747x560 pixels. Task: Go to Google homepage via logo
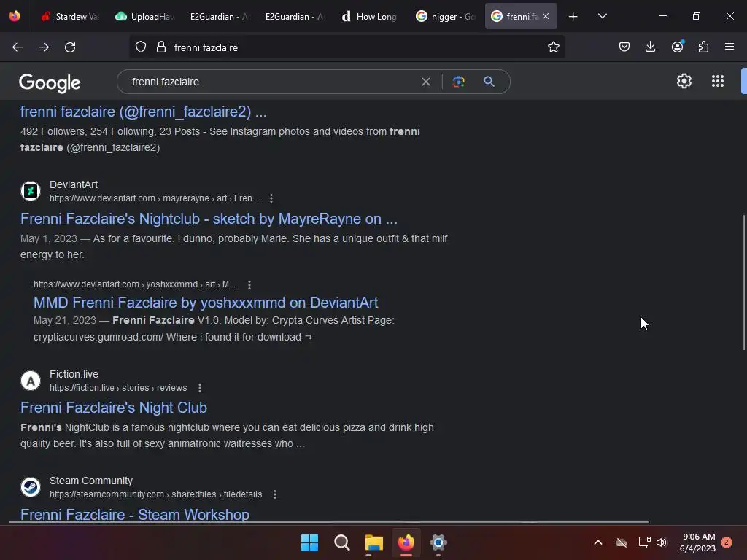pyautogui.click(x=50, y=83)
